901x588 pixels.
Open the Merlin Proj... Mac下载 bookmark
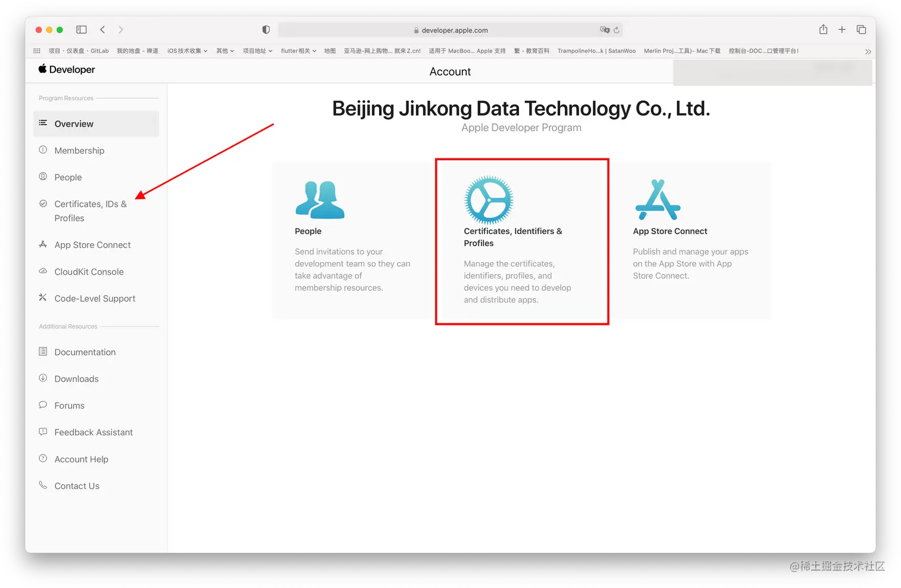point(682,51)
